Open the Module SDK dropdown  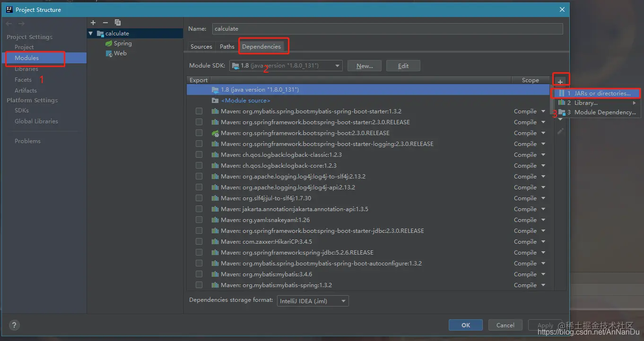(x=286, y=66)
